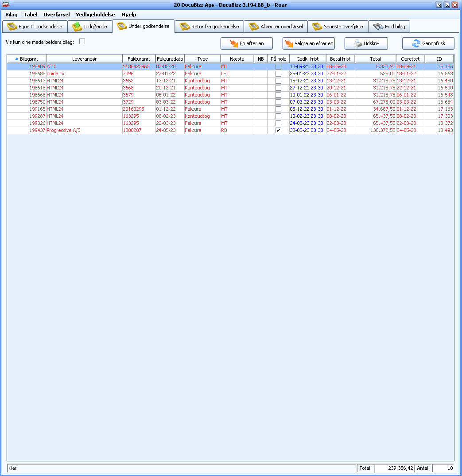
Task: Click the green arrow icon on Indgående tab
Action: (77, 27)
